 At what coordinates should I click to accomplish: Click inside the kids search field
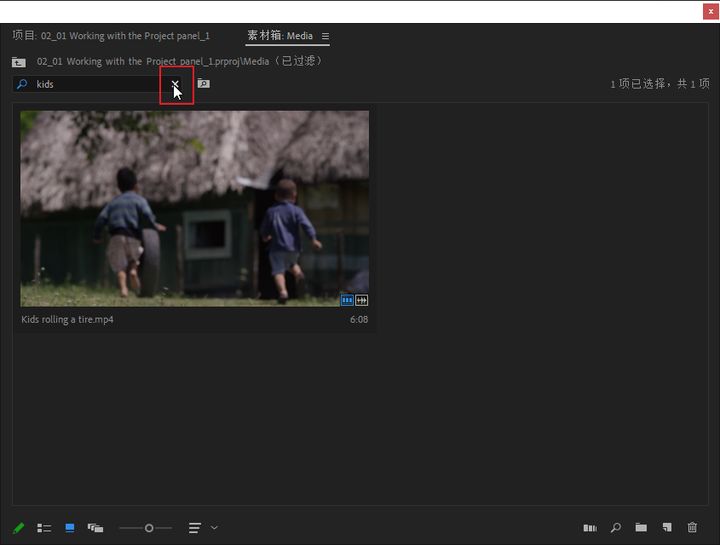tap(96, 84)
